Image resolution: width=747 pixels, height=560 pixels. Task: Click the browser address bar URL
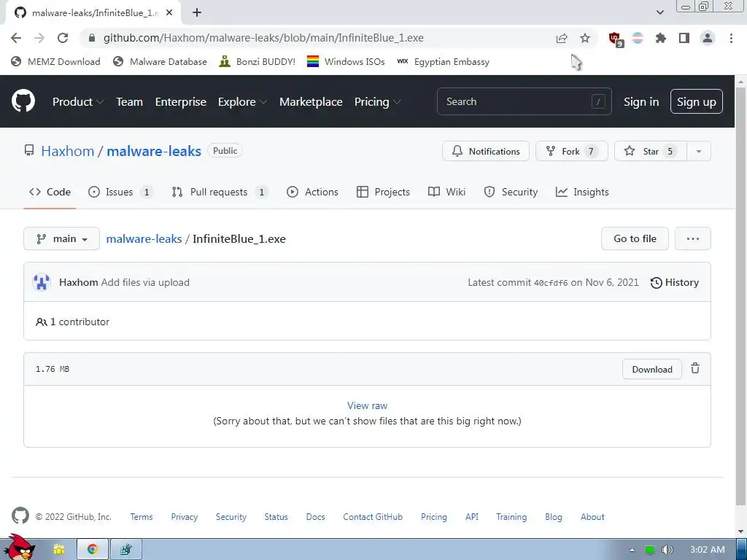[263, 38]
